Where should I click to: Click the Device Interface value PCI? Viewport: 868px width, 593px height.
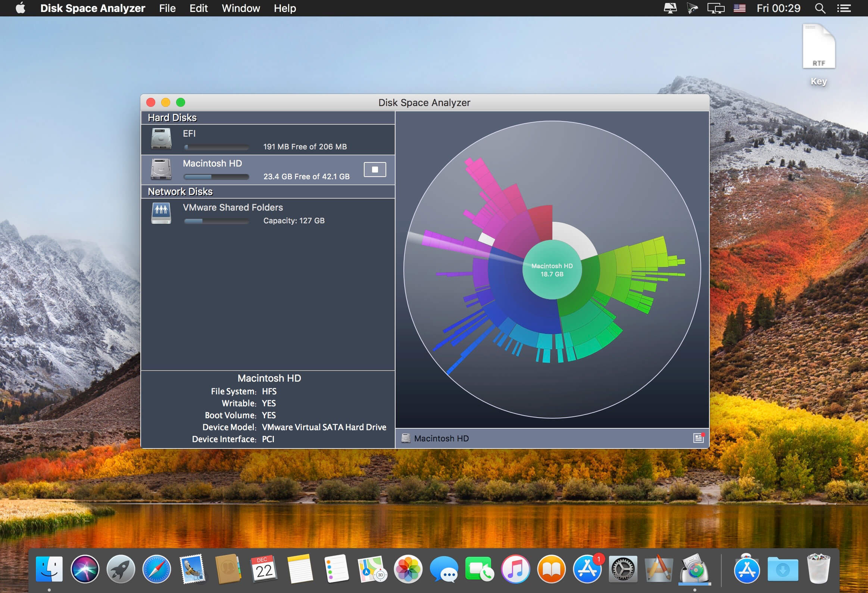268,439
